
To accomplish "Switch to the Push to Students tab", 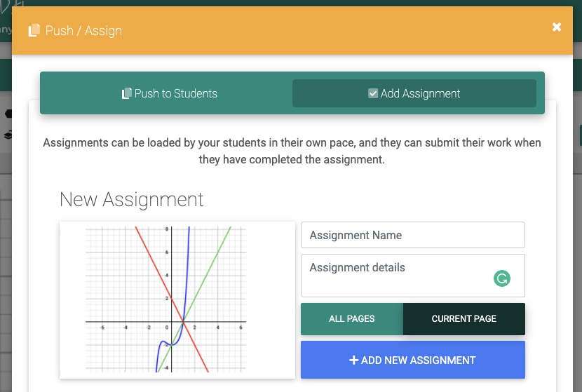I will pos(170,93).
